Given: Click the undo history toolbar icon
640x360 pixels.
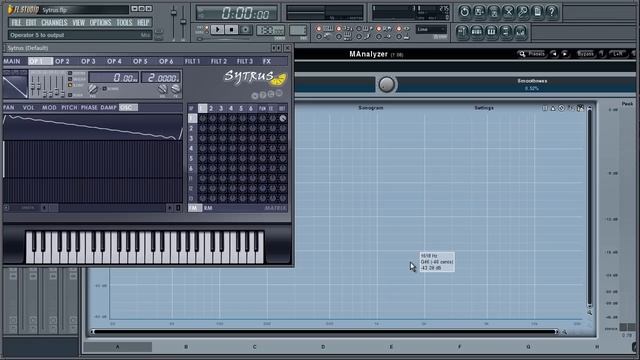Looking at the screenshot, I should [464, 12].
